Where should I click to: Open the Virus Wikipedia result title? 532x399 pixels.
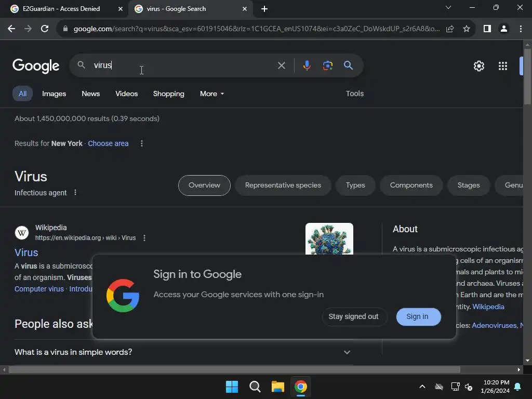click(26, 252)
